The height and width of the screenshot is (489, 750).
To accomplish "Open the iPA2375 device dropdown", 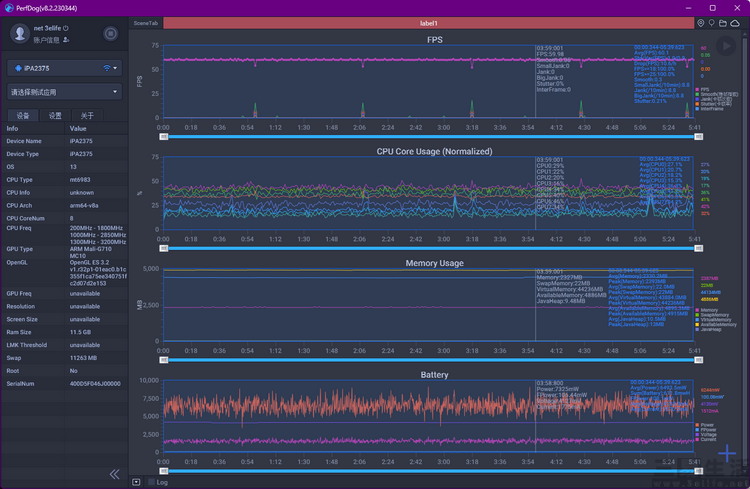I will tap(65, 68).
